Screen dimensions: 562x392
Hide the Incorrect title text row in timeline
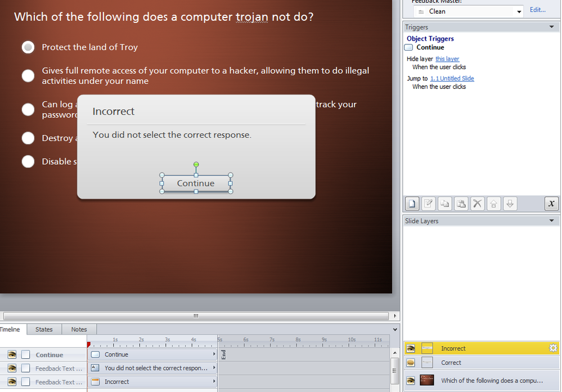(x=12, y=382)
